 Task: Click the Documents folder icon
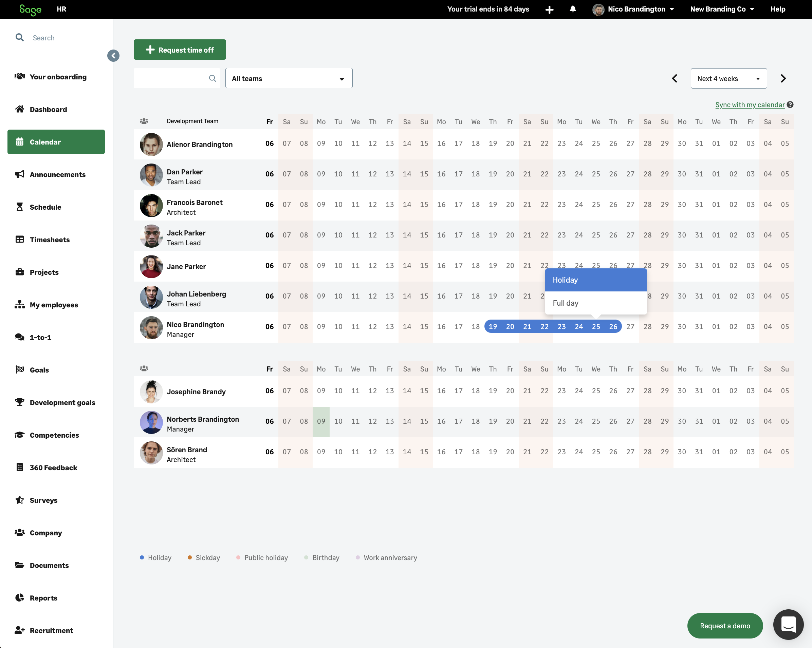point(20,565)
